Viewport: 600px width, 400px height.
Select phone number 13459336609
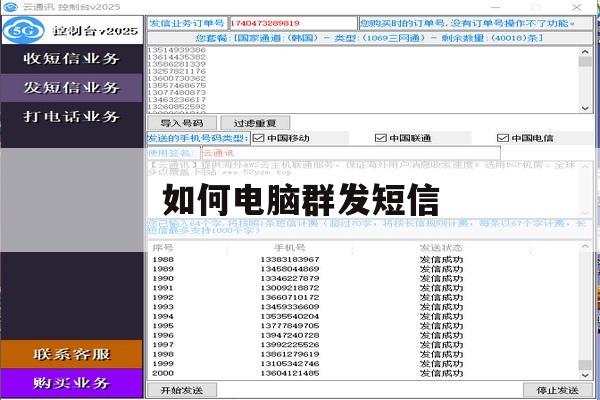point(290,307)
